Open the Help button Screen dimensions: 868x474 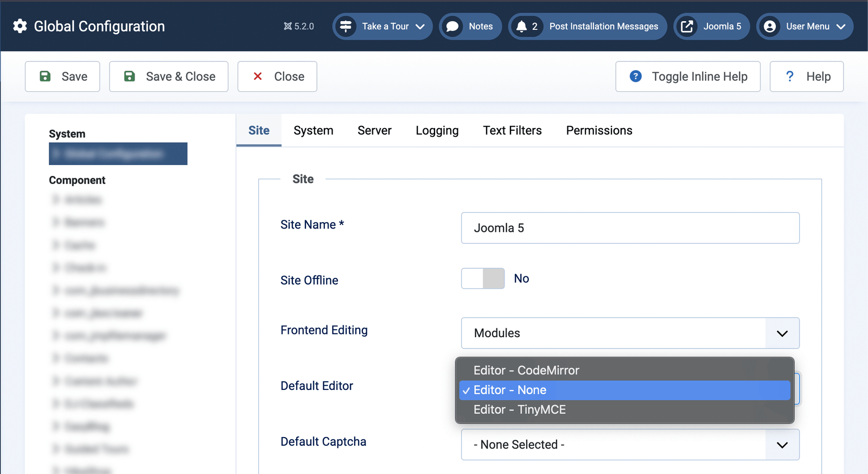point(807,77)
